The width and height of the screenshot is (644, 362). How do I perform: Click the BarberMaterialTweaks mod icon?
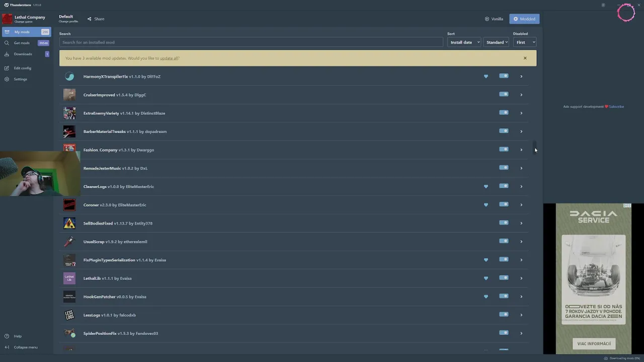[x=69, y=131]
